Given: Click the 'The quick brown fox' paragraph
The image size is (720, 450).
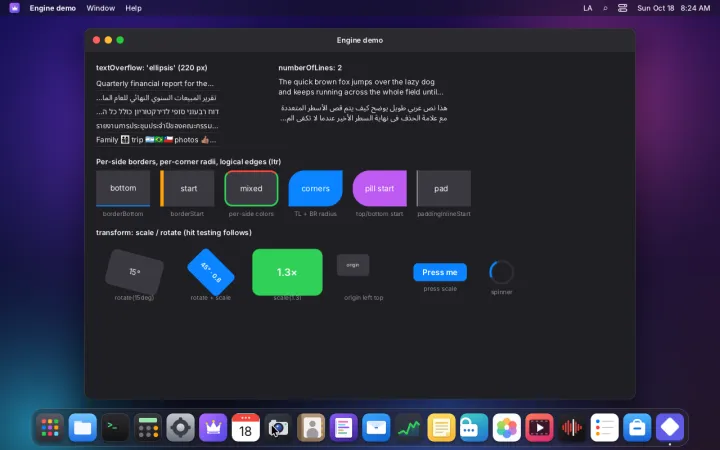Looking at the screenshot, I should (361, 87).
